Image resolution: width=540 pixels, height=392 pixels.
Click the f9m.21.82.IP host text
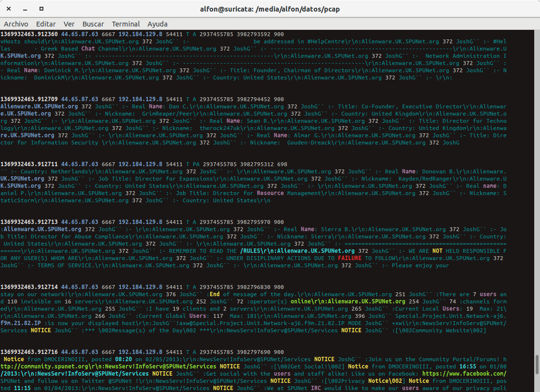[x=21, y=323]
